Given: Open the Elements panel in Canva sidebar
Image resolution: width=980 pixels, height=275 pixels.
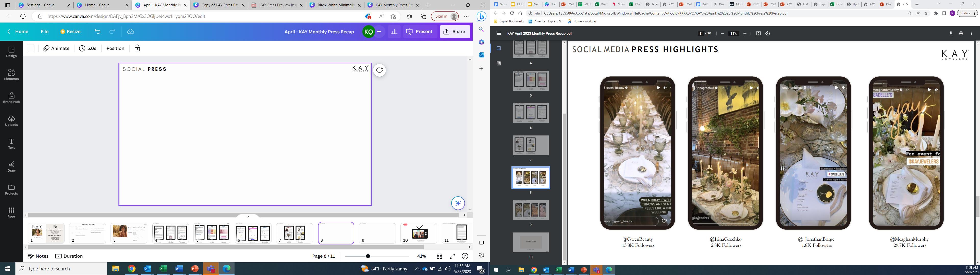Looking at the screenshot, I should [11, 74].
